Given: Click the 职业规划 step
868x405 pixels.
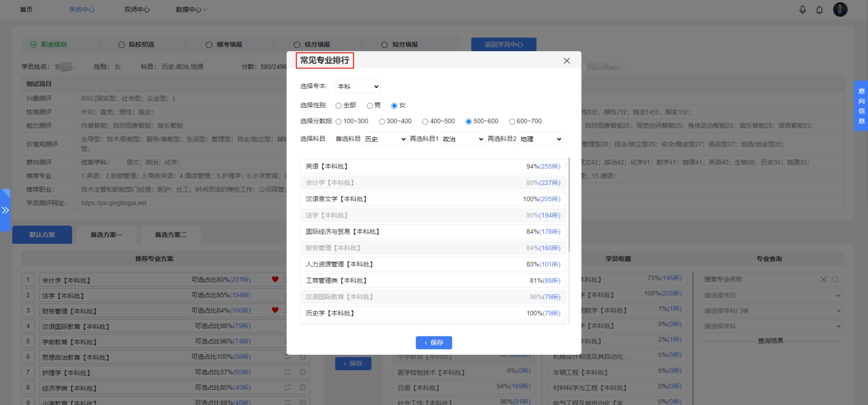Looking at the screenshot, I should 48,45.
